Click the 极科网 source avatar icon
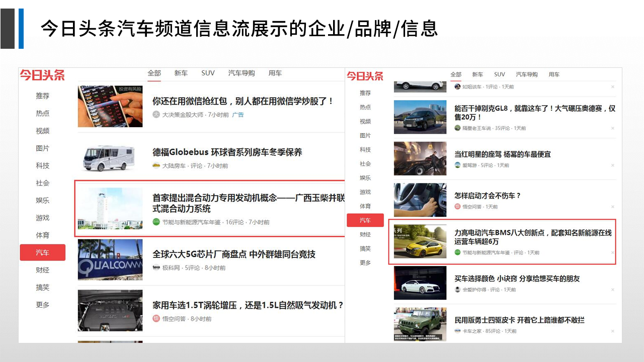This screenshot has height=362, width=644. tap(156, 268)
